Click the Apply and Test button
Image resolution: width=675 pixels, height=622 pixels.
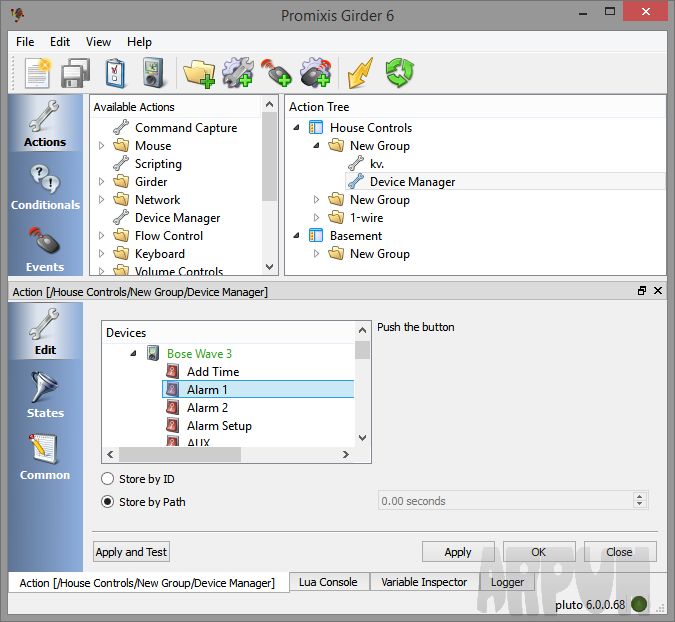[x=131, y=552]
